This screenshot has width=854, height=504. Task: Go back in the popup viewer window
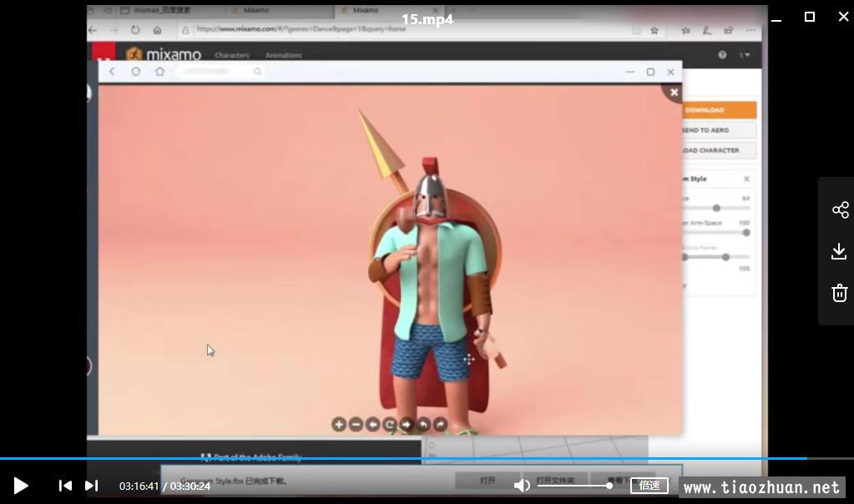[112, 71]
